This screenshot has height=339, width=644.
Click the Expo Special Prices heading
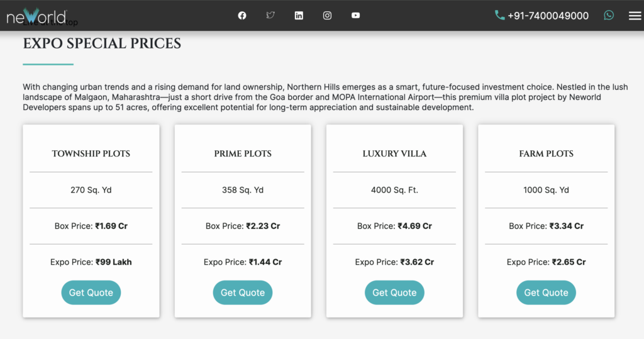[102, 43]
